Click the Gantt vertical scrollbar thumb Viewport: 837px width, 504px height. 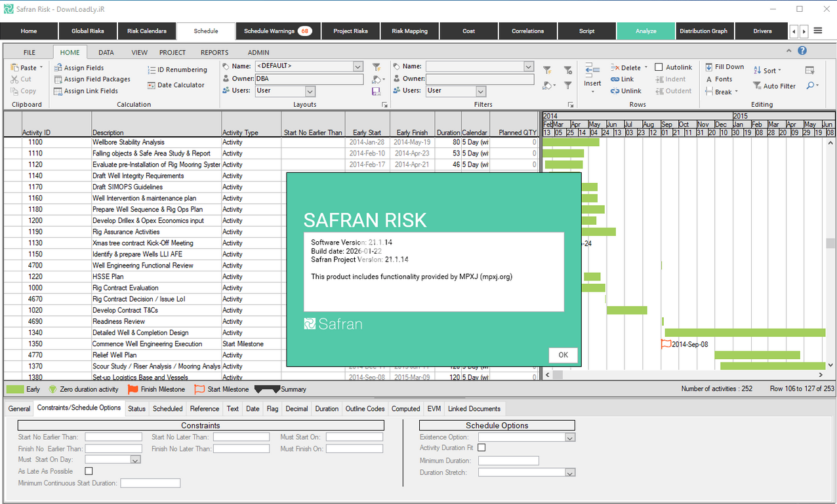point(830,243)
